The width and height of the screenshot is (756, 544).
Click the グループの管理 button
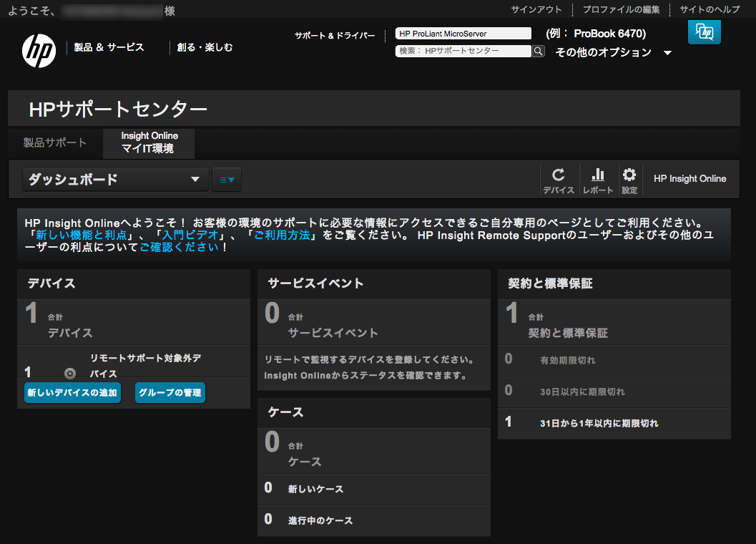[170, 393]
